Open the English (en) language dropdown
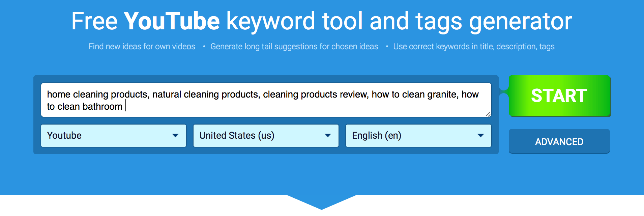 [x=418, y=136]
